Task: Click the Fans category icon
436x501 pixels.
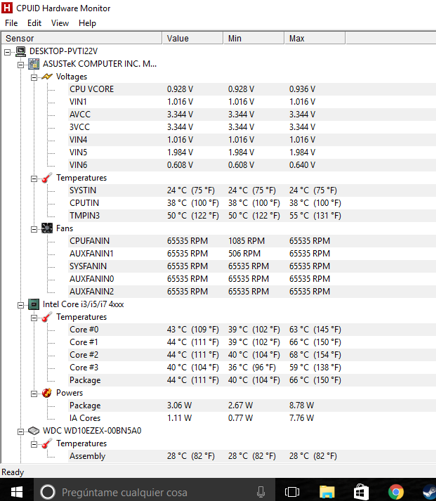Action: point(47,228)
